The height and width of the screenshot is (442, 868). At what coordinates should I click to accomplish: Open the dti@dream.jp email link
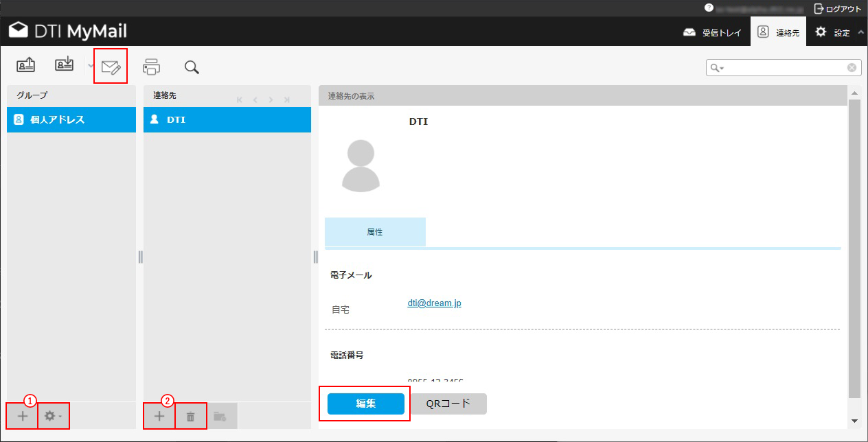pos(434,303)
